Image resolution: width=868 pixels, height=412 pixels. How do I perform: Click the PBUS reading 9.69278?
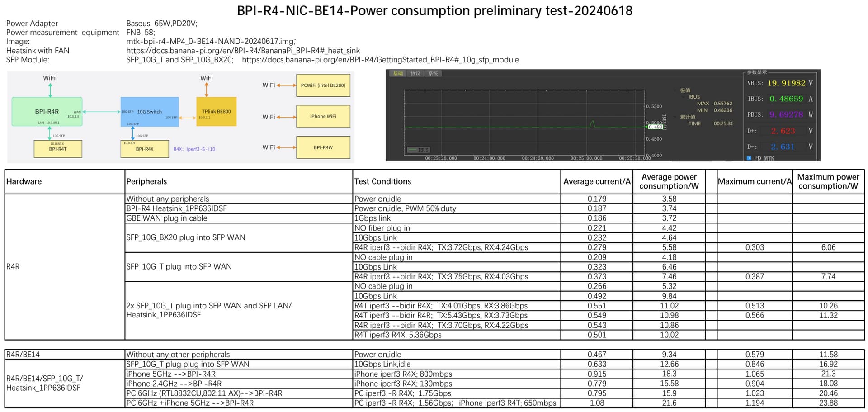point(787,114)
